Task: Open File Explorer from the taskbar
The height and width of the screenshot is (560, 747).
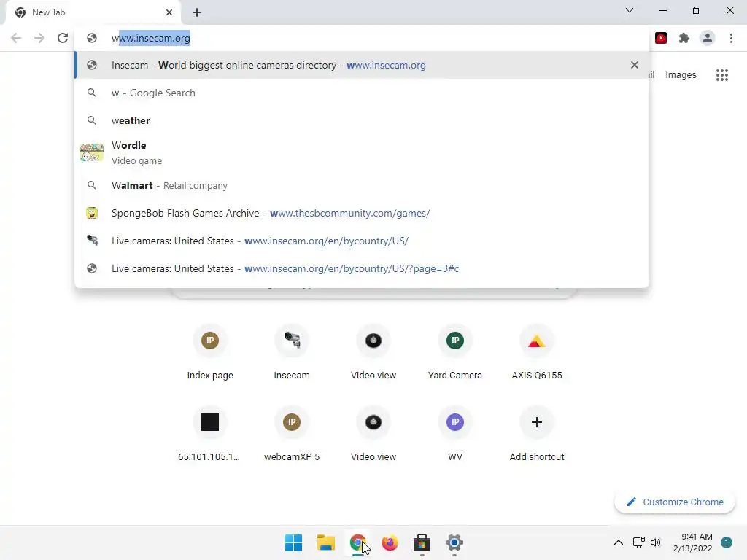Action: (x=326, y=542)
